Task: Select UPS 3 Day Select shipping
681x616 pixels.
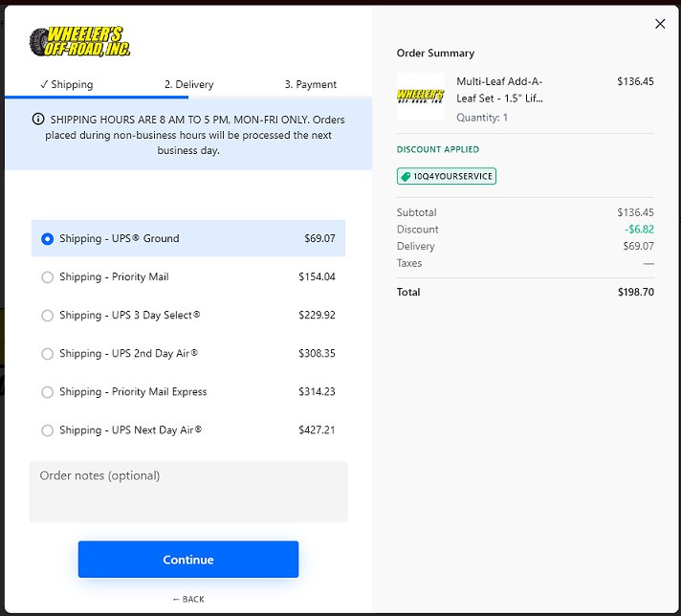Action: pos(188,315)
